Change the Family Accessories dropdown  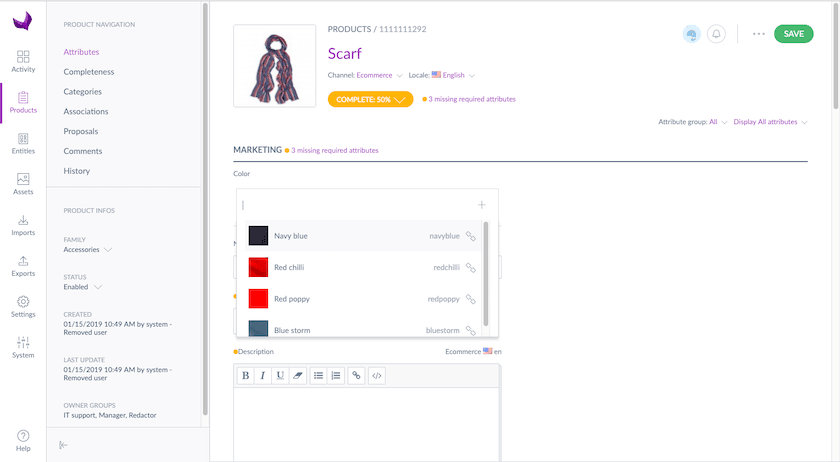(x=88, y=250)
